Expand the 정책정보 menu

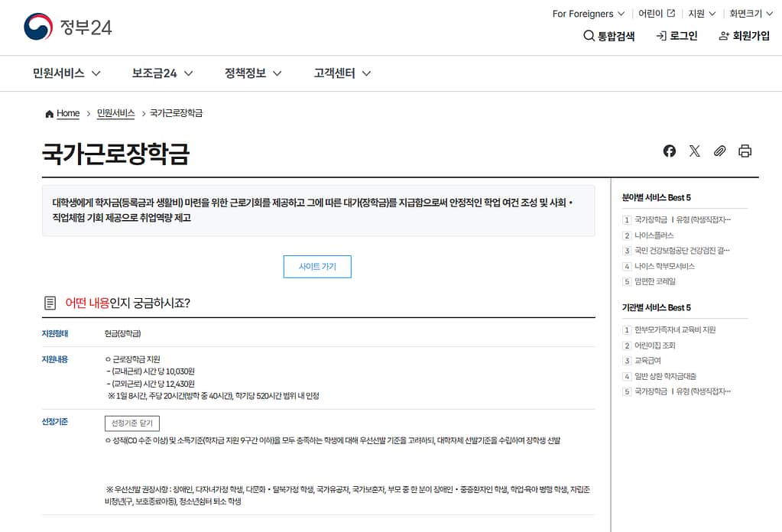pyautogui.click(x=253, y=73)
